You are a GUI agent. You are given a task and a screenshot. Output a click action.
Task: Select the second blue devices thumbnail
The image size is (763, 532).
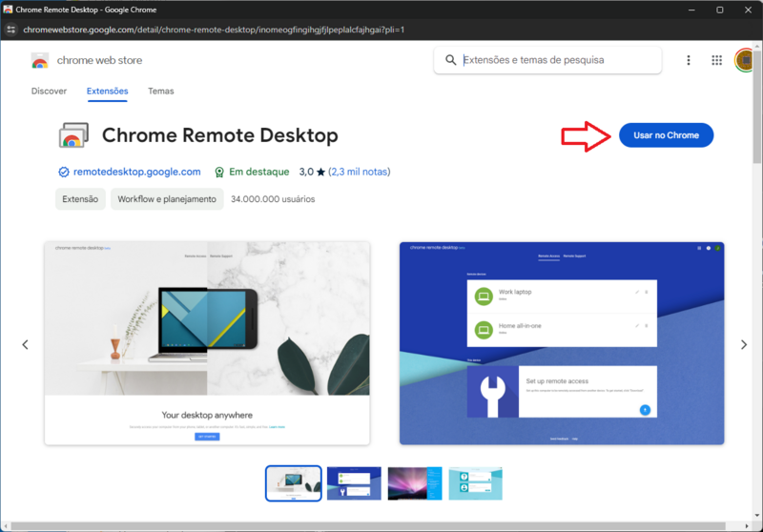click(x=354, y=483)
